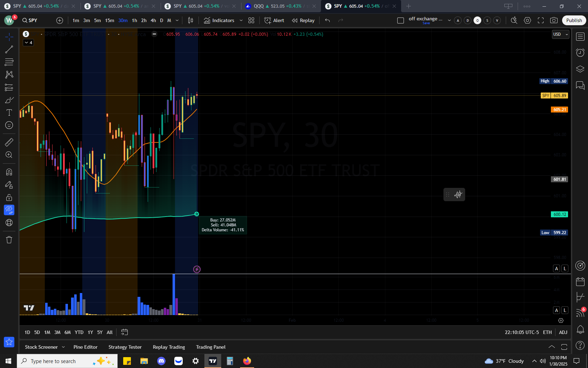588x368 pixels.
Task: Open indicator templates grid icon
Action: pos(251,20)
